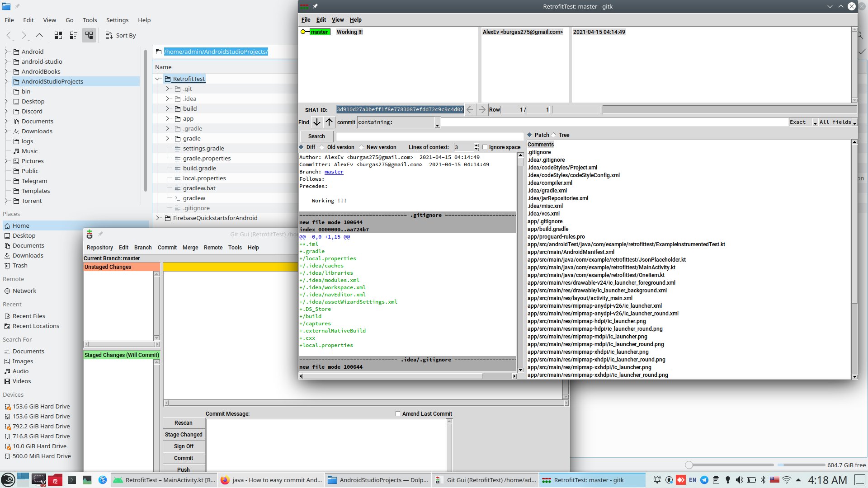Go up one folder in Dolphin
Viewport: 868px width, 488px height.
39,35
